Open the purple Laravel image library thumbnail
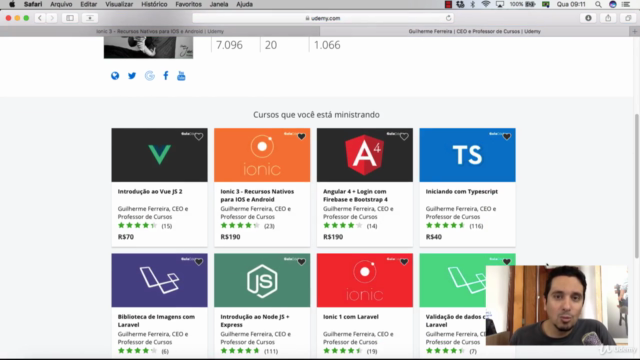The image size is (640, 360). click(x=159, y=280)
